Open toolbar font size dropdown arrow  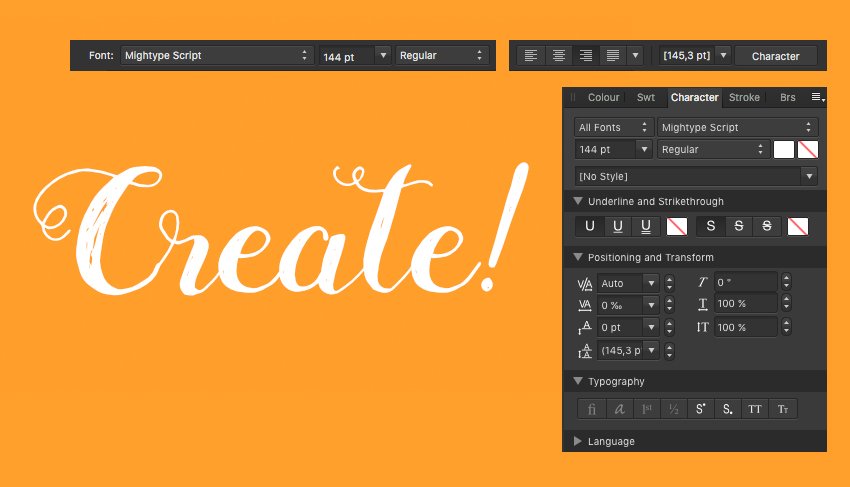[x=383, y=55]
